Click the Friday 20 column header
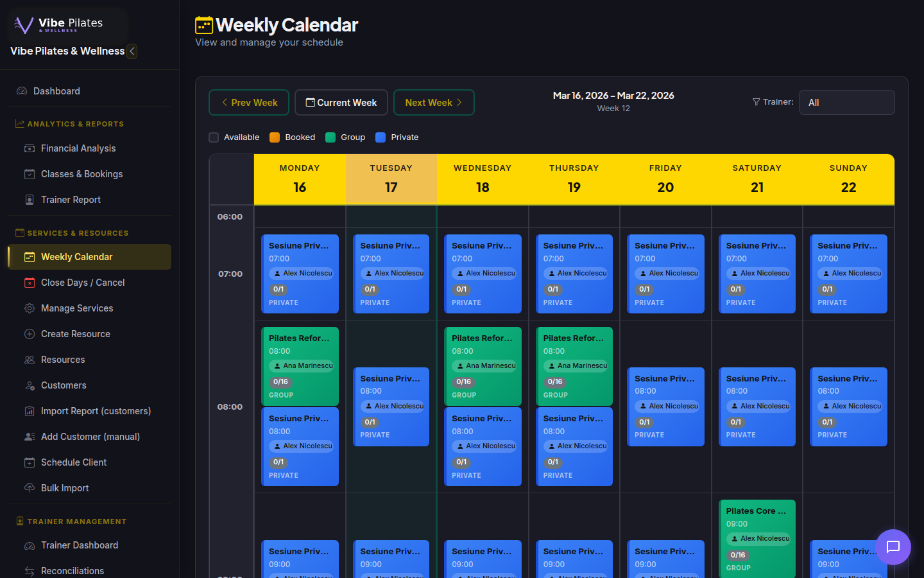This screenshot has width=924, height=578. (x=665, y=179)
